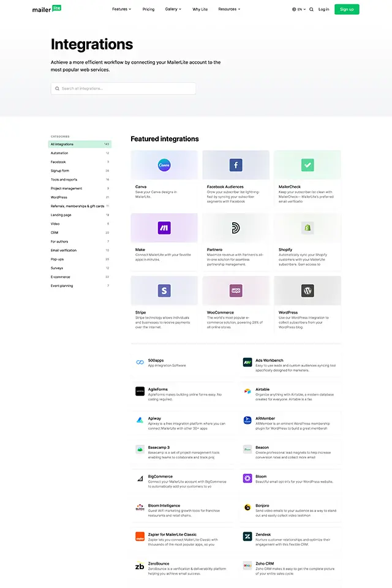The width and height of the screenshot is (392, 588).
Task: Open the Shopify bag icon
Action: tap(307, 228)
